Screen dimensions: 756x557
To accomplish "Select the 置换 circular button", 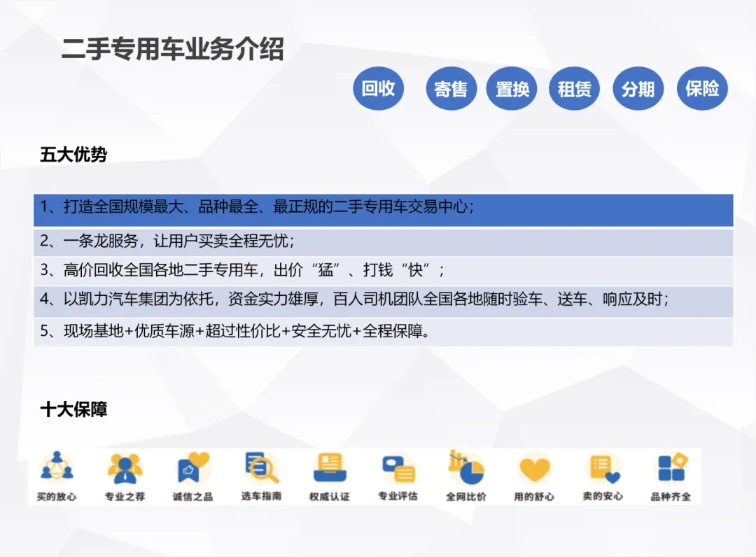I will pos(512,89).
